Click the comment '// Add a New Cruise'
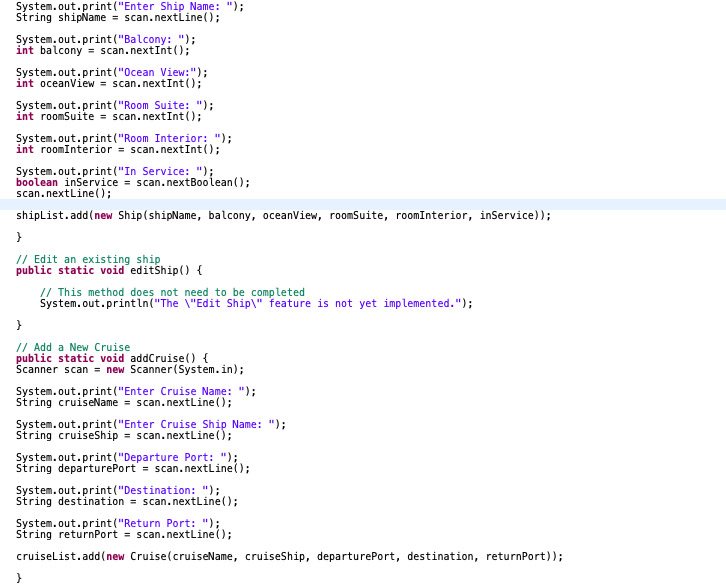Image resolution: width=726 pixels, height=587 pixels. (73, 348)
